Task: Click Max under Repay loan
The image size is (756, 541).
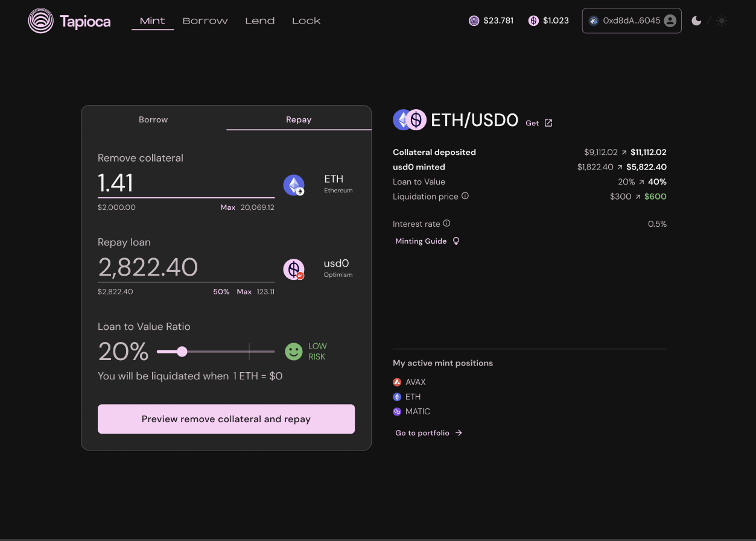Action: (x=244, y=291)
